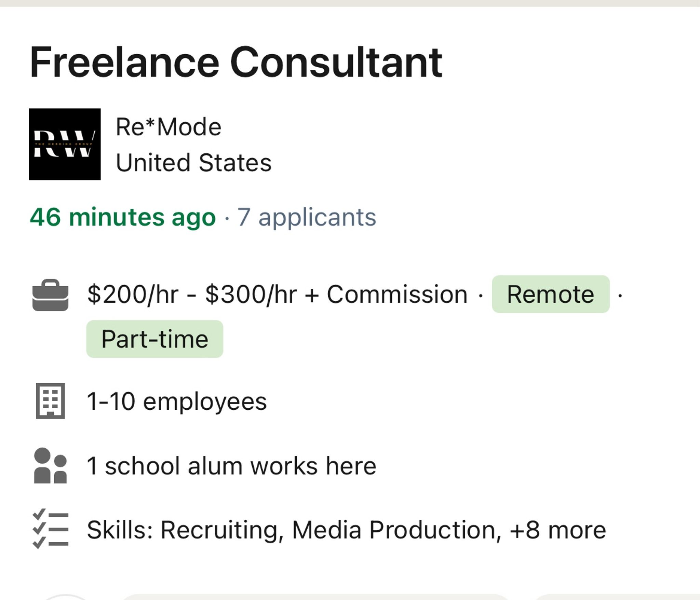Open the 1 school alum works here link
The image size is (700, 600).
[231, 466]
